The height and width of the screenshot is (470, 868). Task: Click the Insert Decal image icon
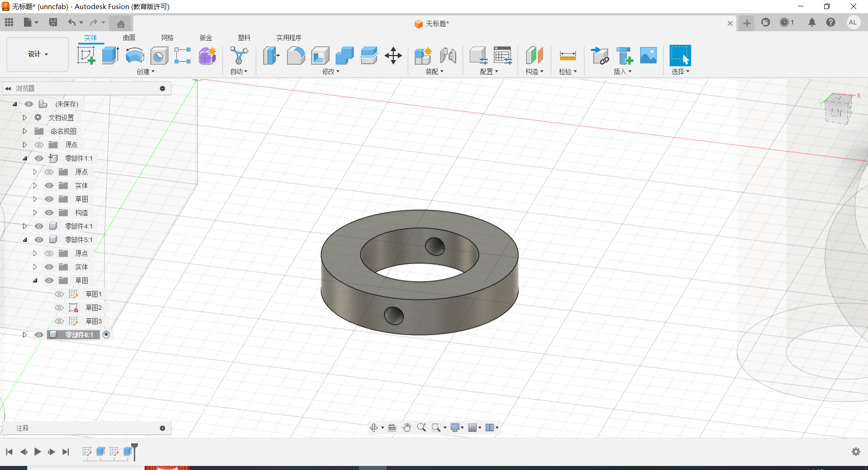click(648, 56)
